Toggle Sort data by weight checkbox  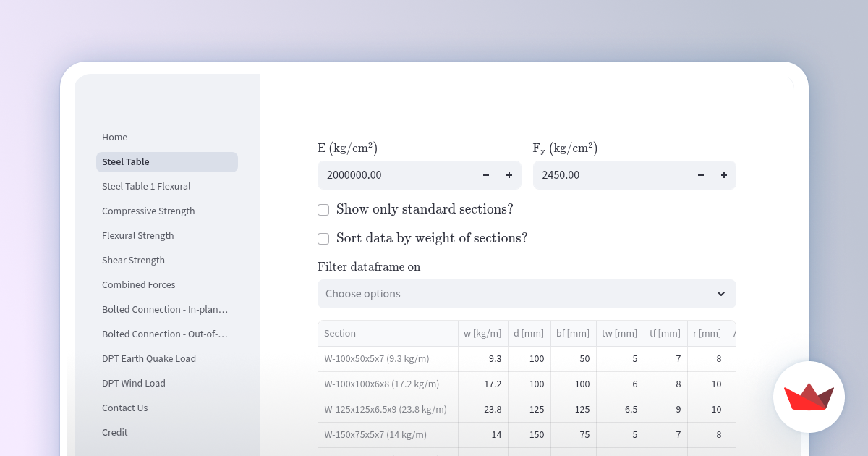[323, 239]
